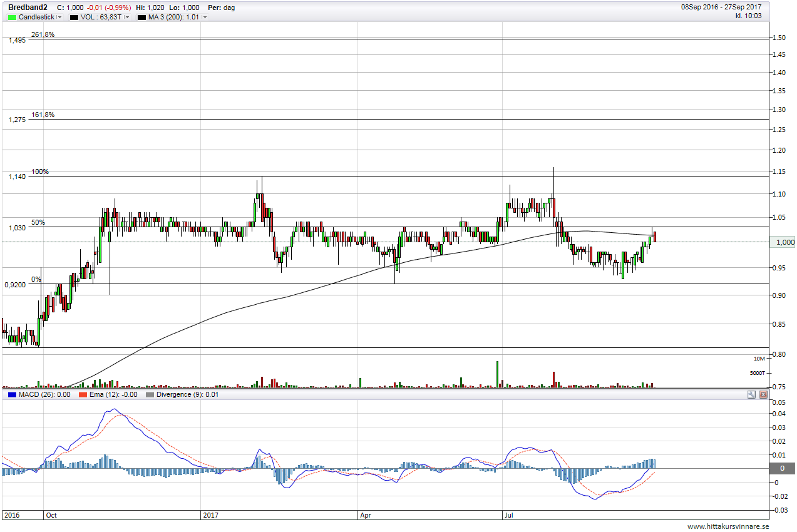This screenshot has width=797, height=532.
Task: Open the VOL indicator dropdown arrow
Action: 126,17
